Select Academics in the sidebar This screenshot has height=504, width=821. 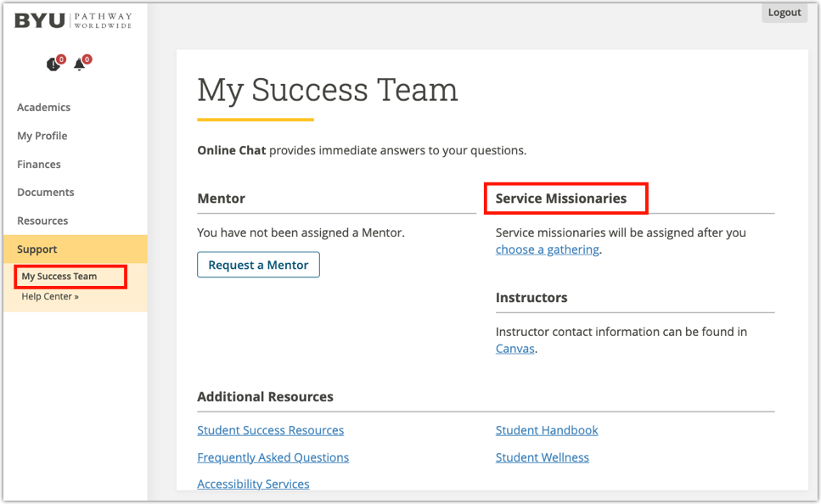(43, 107)
